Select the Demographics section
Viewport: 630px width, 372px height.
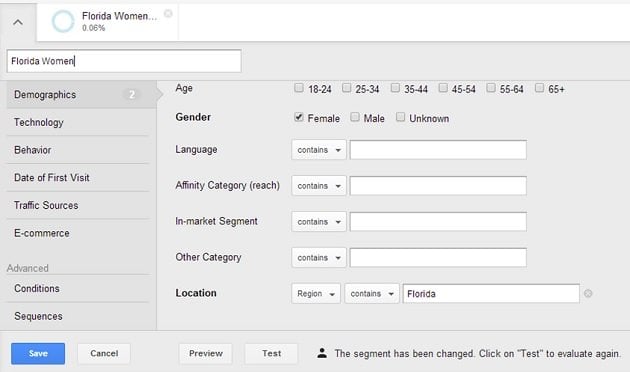click(x=81, y=95)
